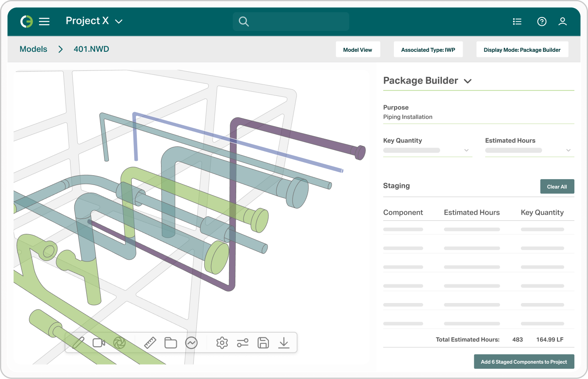This screenshot has width=588, height=379.
Task: Click the Clear All button in Staging
Action: tap(557, 186)
